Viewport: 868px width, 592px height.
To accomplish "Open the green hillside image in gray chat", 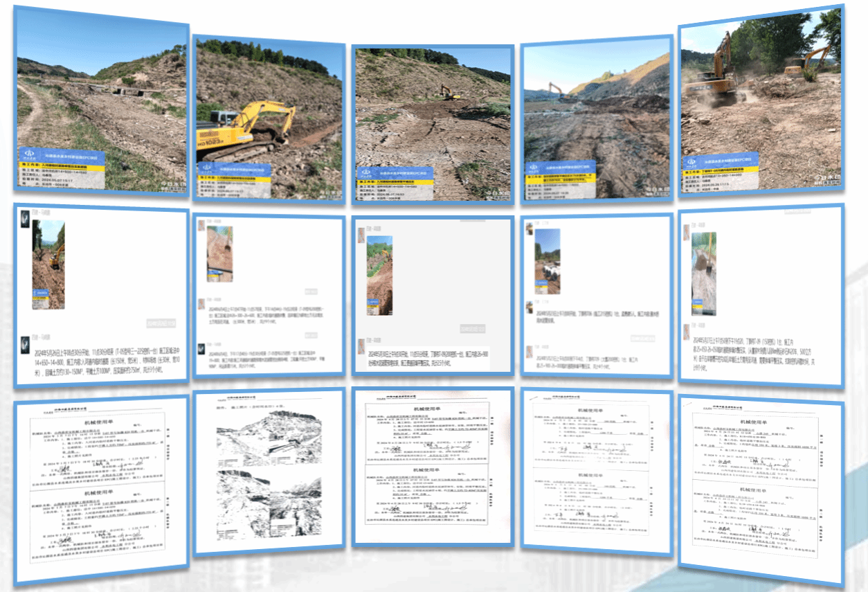I will pos(379,276).
